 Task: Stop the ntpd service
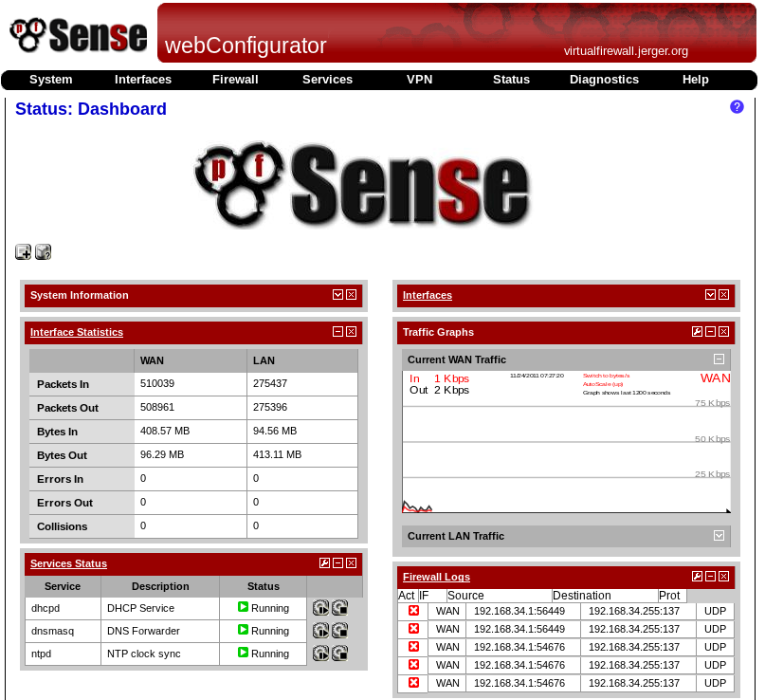pos(339,654)
